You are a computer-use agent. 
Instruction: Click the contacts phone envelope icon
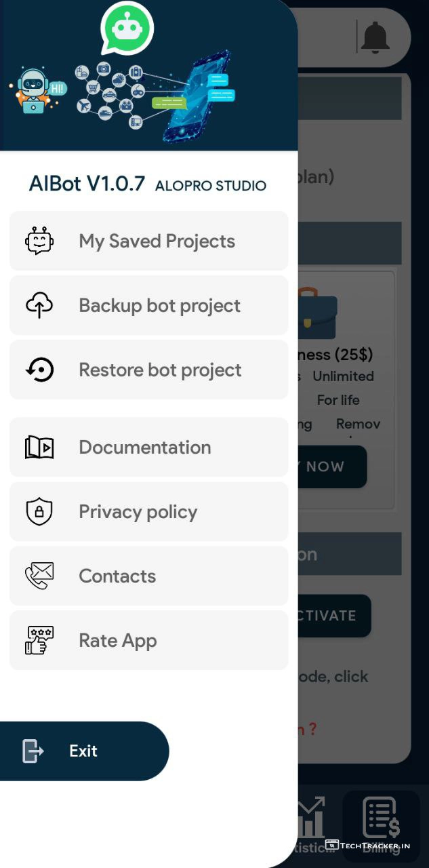pos(39,576)
